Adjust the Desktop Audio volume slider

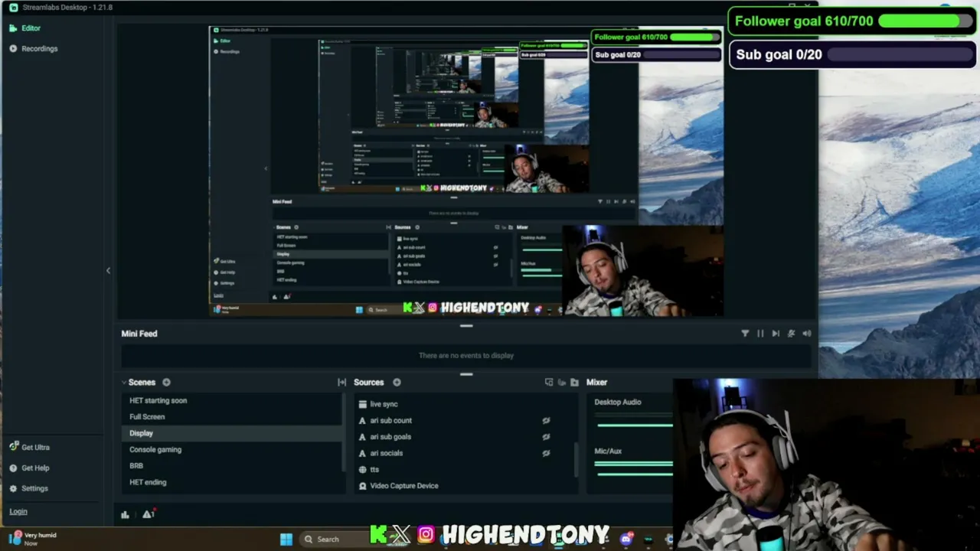634,425
